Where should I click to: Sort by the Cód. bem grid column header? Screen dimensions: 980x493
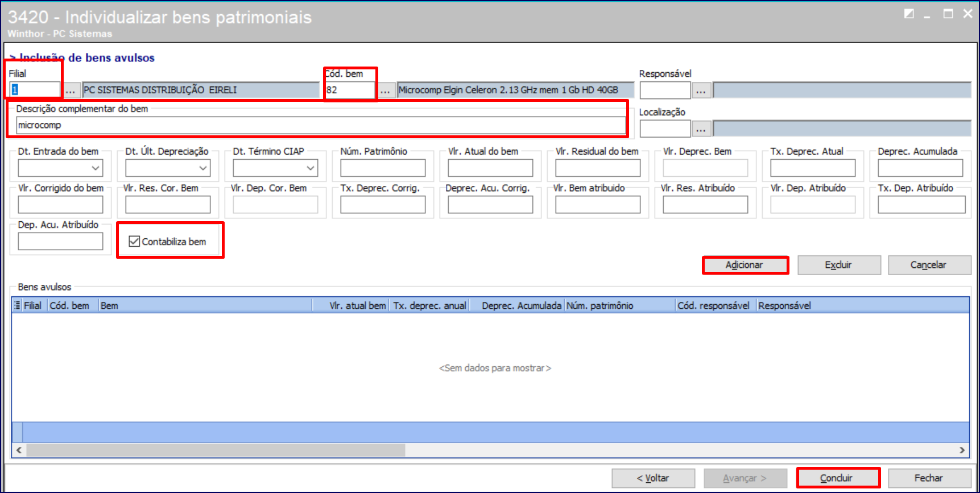pos(72,305)
